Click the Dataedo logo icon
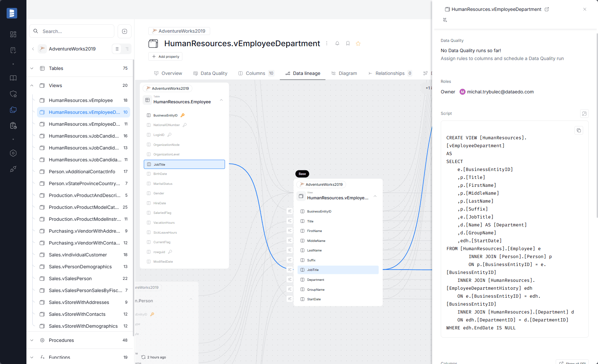The width and height of the screenshot is (598, 364). 12,13
